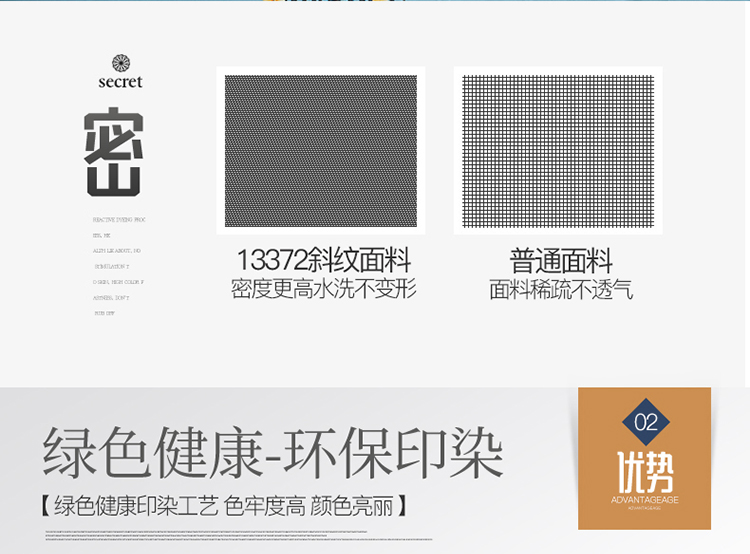750x554 pixels.
Task: Click the small ADVANTAGEAGE text under the label
Action: point(644,508)
